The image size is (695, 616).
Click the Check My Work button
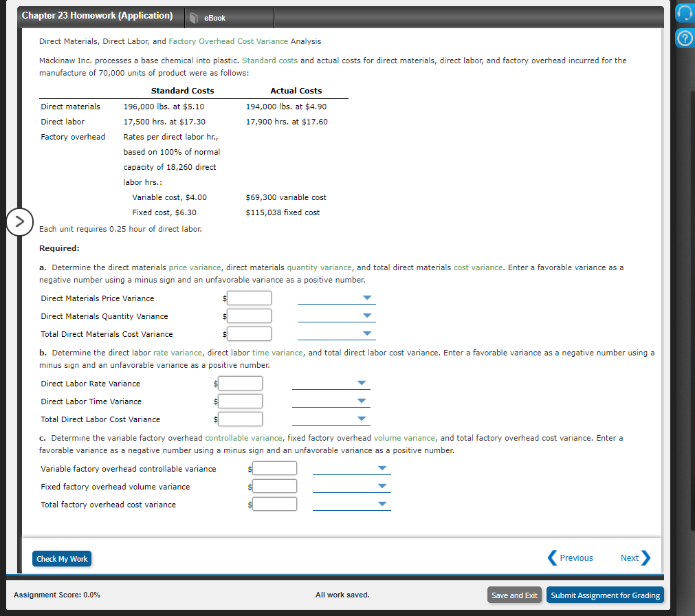(62, 558)
